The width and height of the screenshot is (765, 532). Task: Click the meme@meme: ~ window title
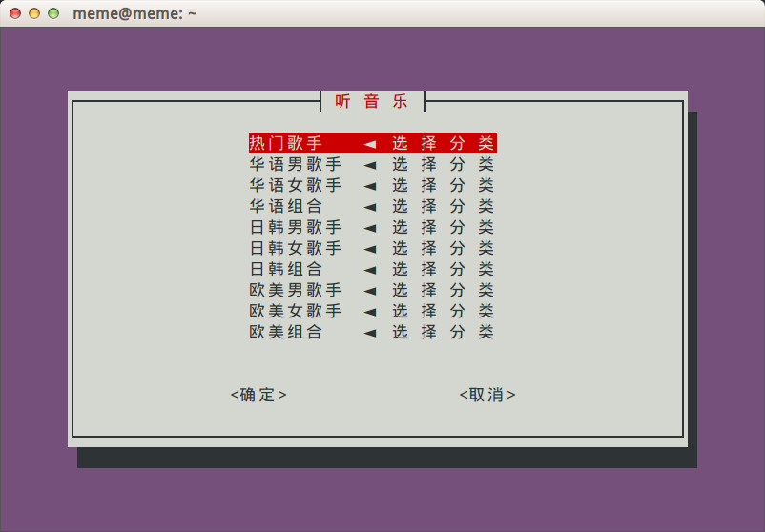[134, 13]
